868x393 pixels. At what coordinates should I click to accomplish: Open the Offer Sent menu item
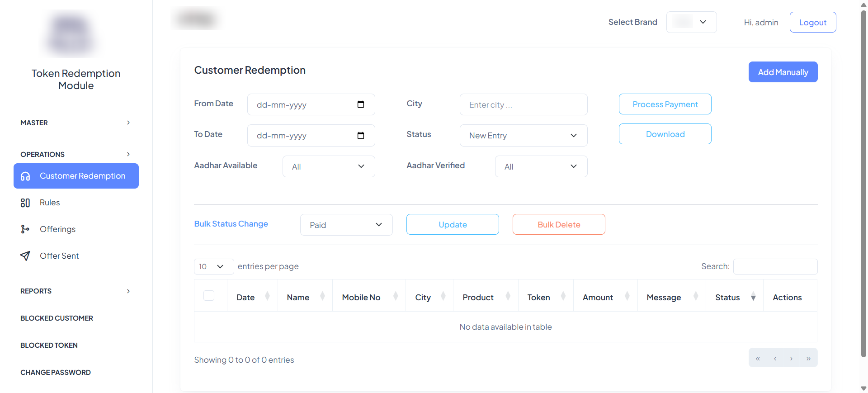point(76,256)
